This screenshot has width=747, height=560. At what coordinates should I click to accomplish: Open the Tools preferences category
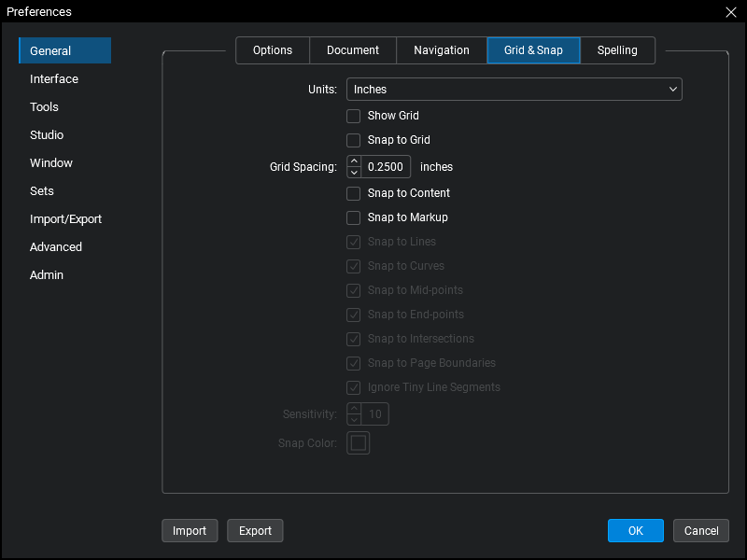[44, 107]
